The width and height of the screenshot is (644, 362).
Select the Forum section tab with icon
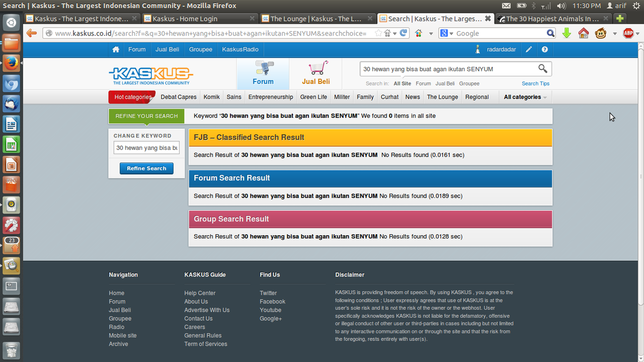click(263, 74)
